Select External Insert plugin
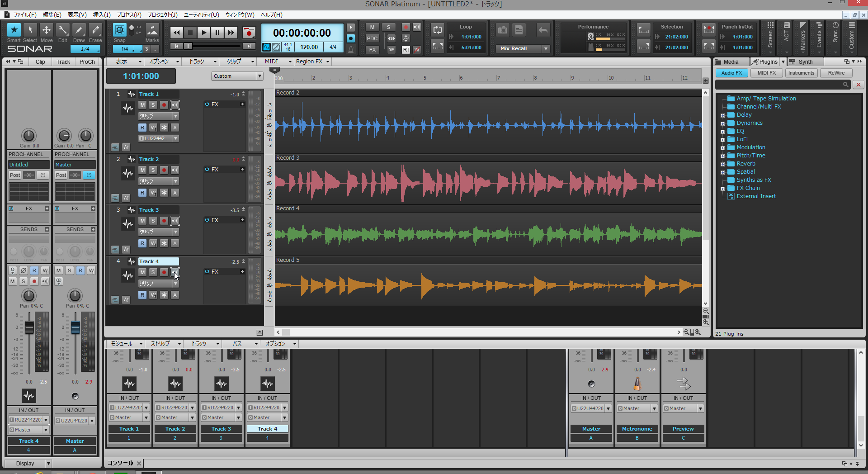This screenshot has height=474, width=868. 756,196
